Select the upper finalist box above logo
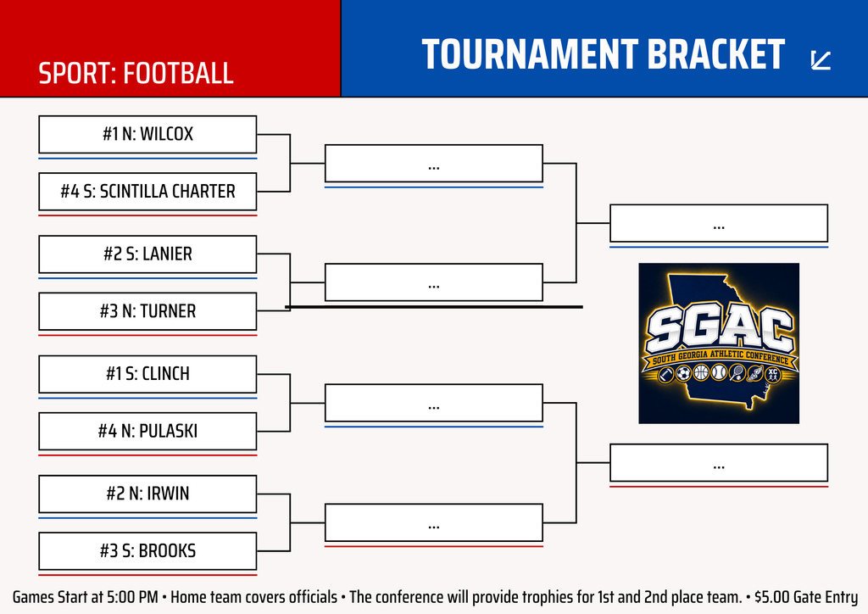Image resolution: width=868 pixels, height=614 pixels. pyautogui.click(x=719, y=223)
